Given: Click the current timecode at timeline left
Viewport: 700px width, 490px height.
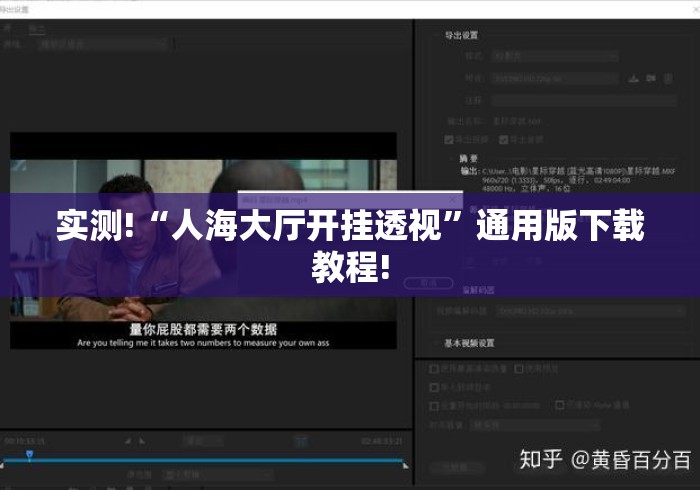Looking at the screenshot, I should tap(25, 441).
